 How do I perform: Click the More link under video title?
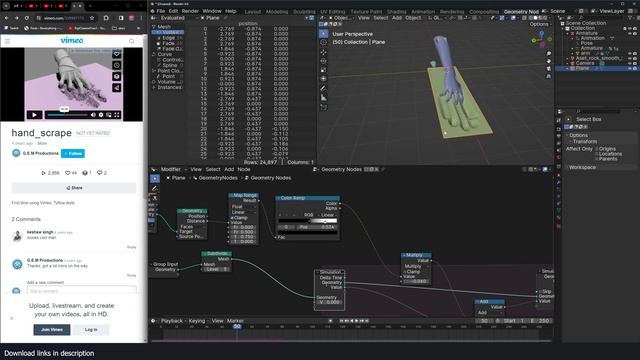[42, 143]
